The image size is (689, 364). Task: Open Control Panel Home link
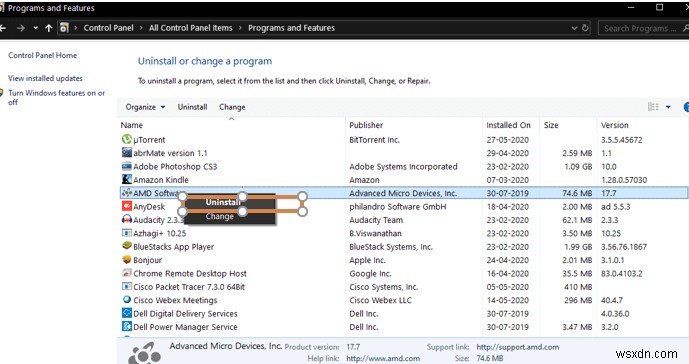43,55
